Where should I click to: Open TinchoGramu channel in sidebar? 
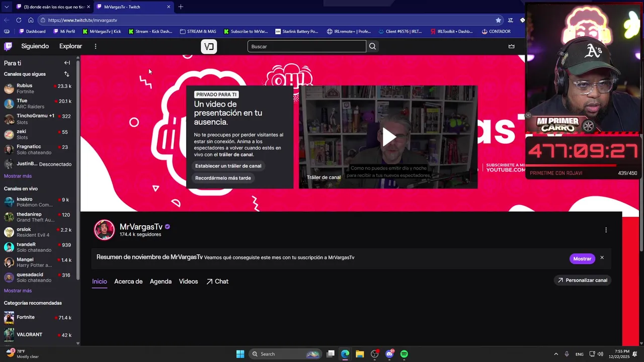coord(39,119)
